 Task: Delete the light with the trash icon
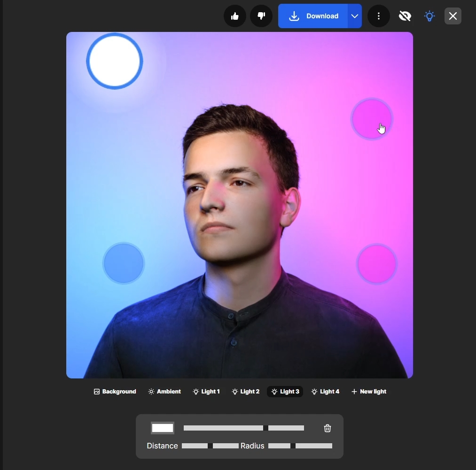[x=327, y=428]
